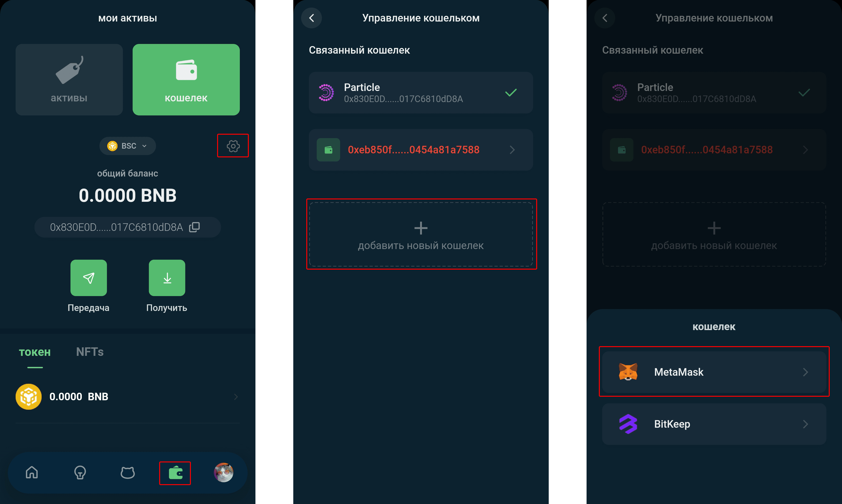Click the paper plane send icon

[88, 278]
